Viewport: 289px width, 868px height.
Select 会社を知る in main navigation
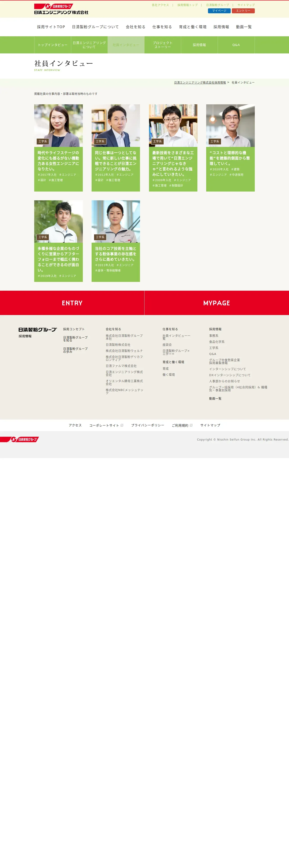click(135, 27)
